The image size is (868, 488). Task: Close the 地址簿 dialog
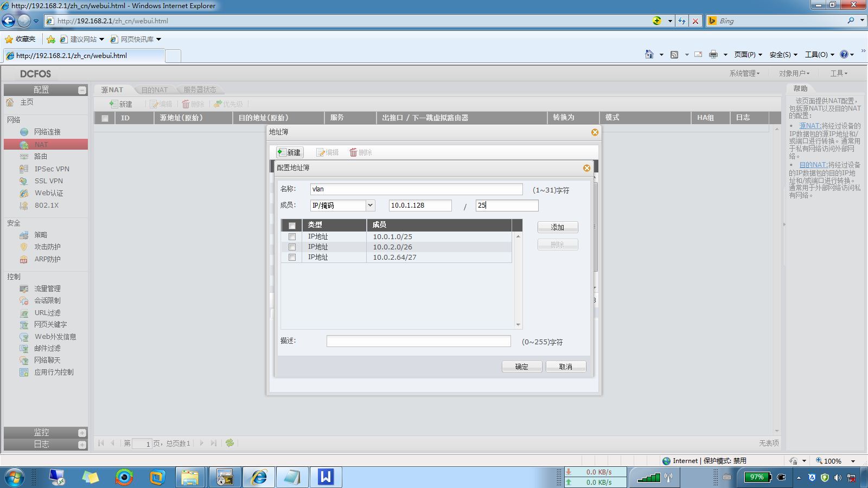595,132
